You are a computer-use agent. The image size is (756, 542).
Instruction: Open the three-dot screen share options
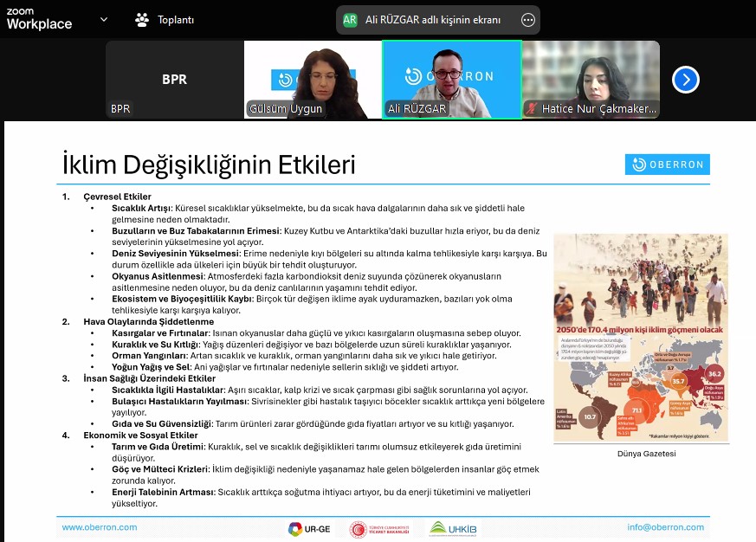[527, 20]
